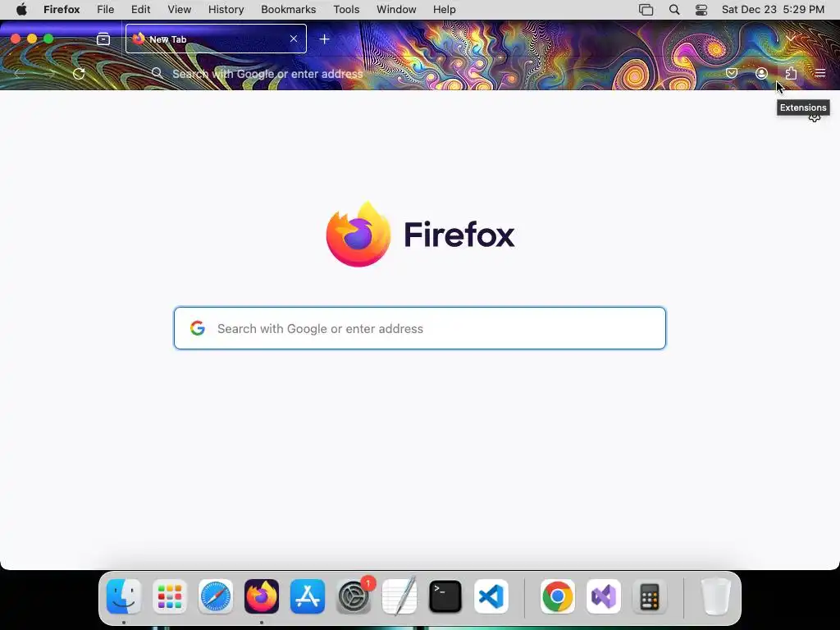Click the green fullscreen window button

48,39
